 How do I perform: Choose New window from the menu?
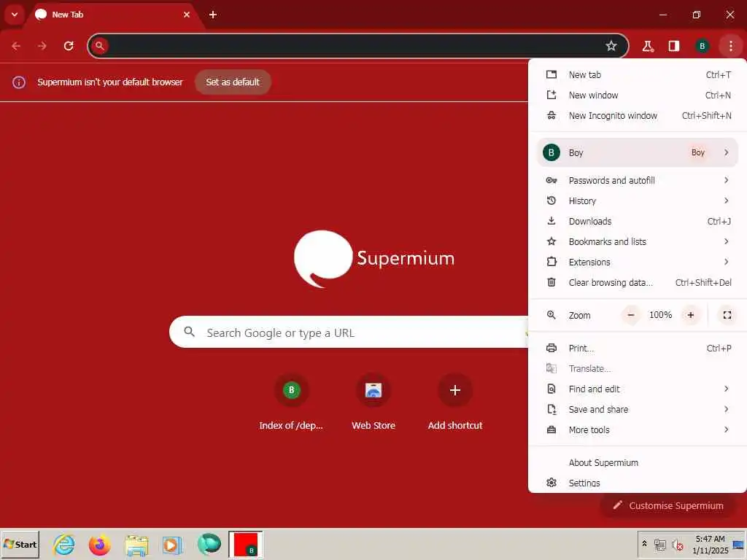638,96
